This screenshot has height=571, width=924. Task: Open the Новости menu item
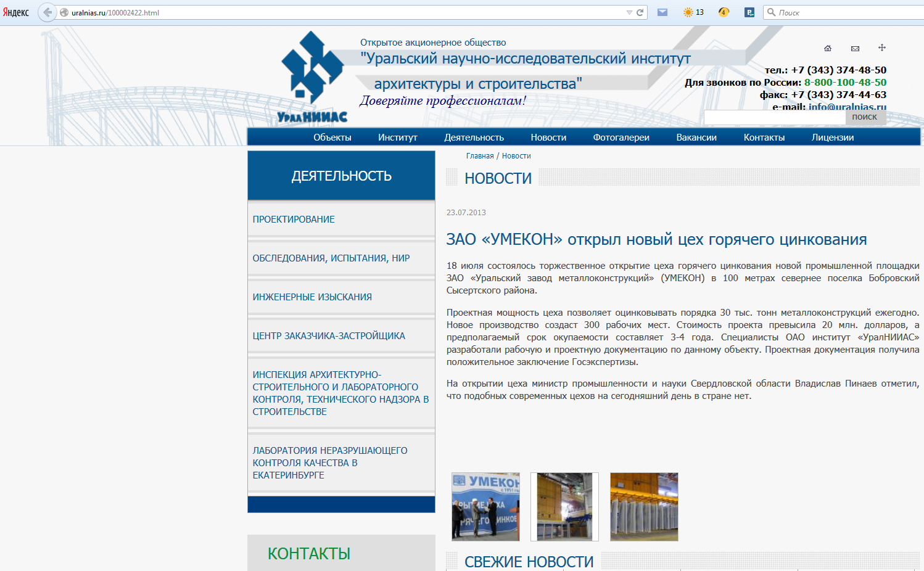(548, 138)
